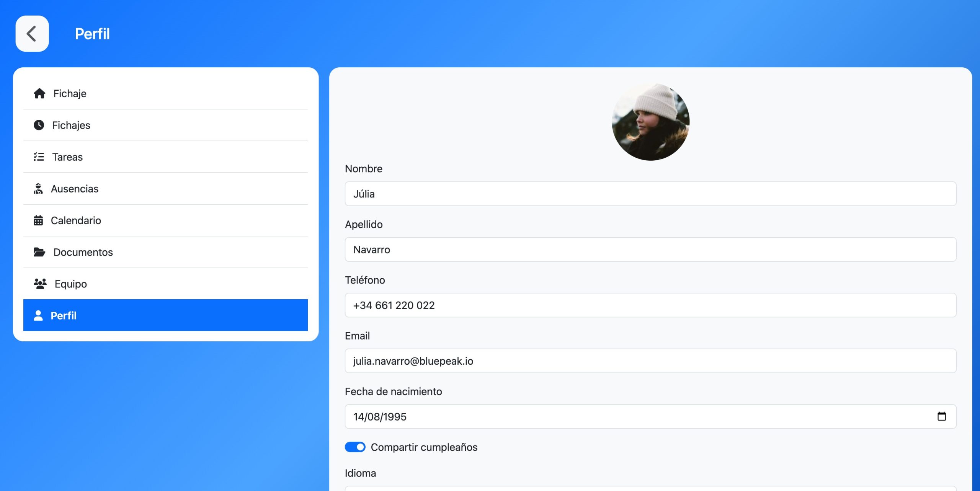Click the Calendario calendar icon
The image size is (980, 491).
pos(38,220)
